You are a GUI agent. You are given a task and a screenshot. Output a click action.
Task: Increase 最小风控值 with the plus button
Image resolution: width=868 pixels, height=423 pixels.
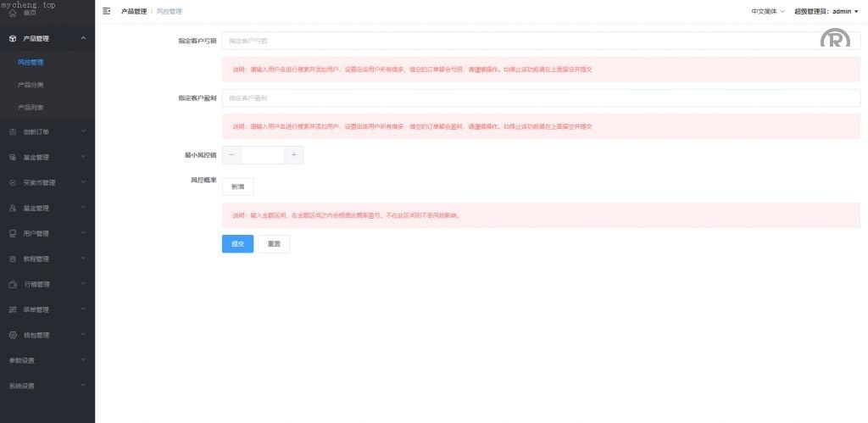point(293,155)
